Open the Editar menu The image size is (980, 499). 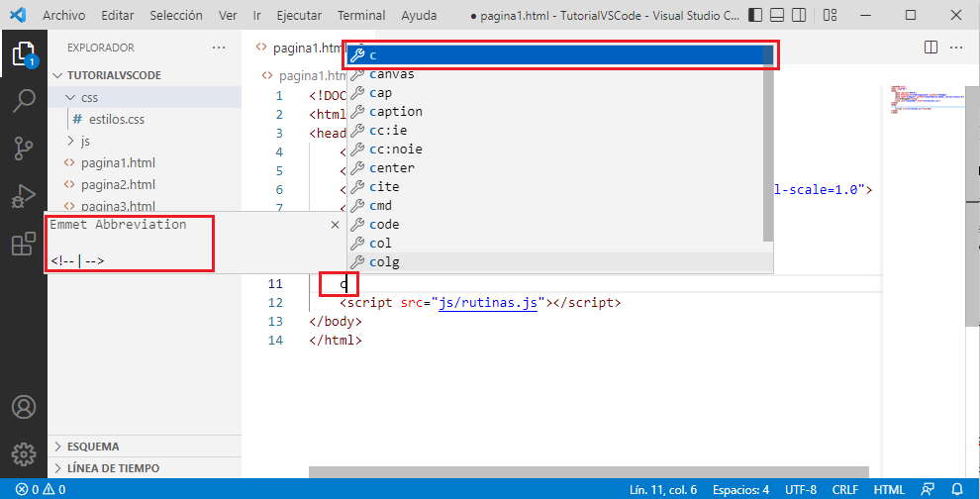118,15
